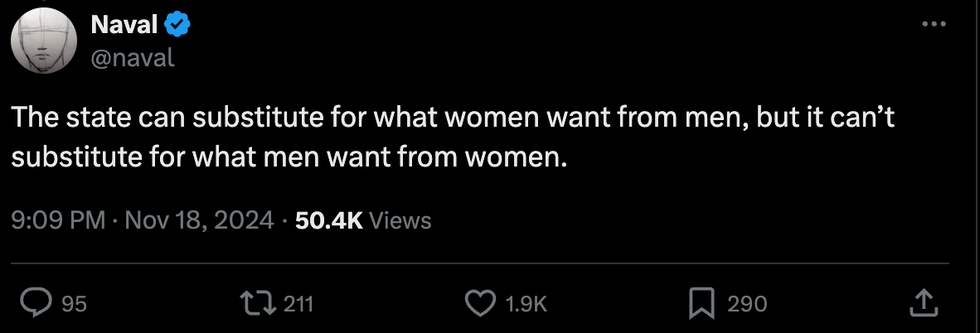Click the Views label after the count

pyautogui.click(x=400, y=220)
